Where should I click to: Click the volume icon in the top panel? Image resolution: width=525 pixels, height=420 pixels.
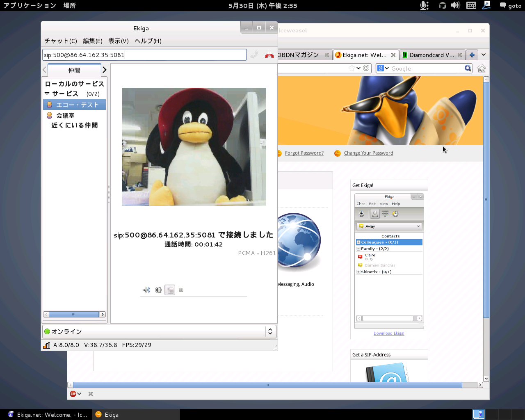455,5
